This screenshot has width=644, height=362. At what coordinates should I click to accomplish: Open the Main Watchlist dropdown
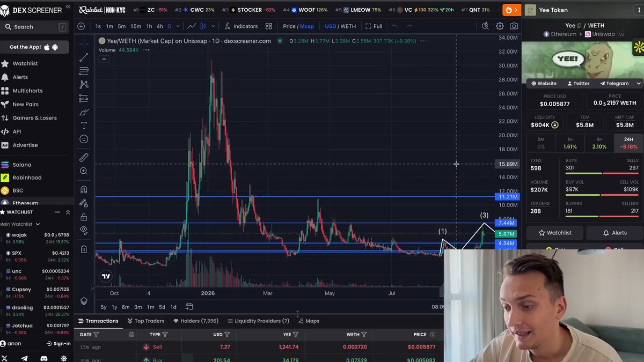(20, 224)
